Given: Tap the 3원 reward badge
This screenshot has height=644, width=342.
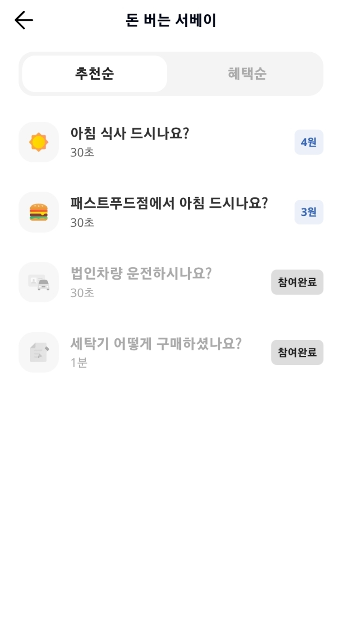Looking at the screenshot, I should coord(309,212).
